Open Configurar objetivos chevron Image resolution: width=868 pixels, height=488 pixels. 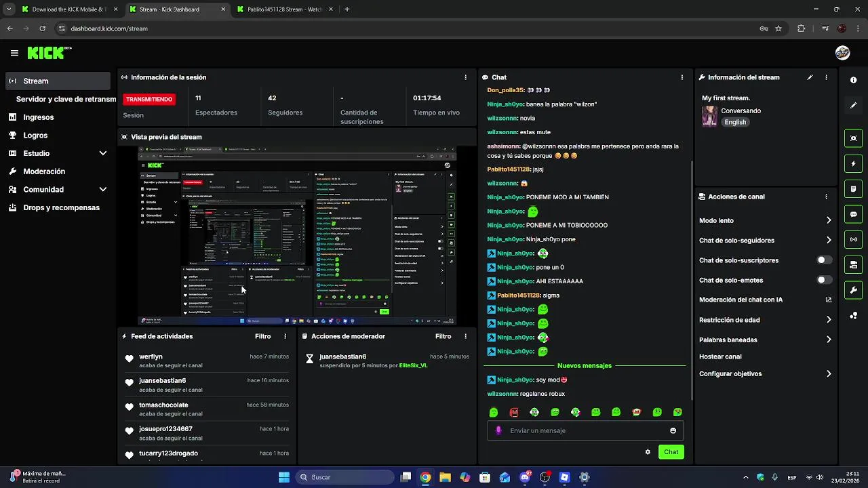(x=829, y=373)
